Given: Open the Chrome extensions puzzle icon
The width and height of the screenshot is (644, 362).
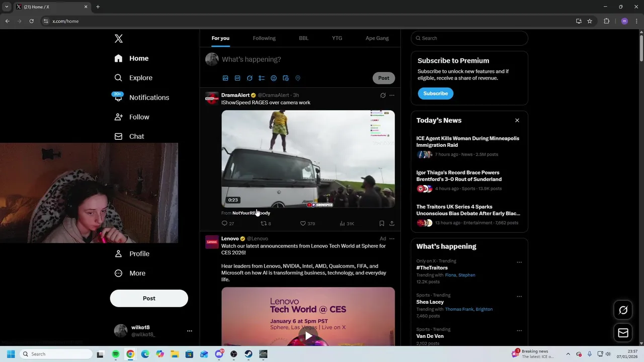Looking at the screenshot, I should tap(606, 21).
